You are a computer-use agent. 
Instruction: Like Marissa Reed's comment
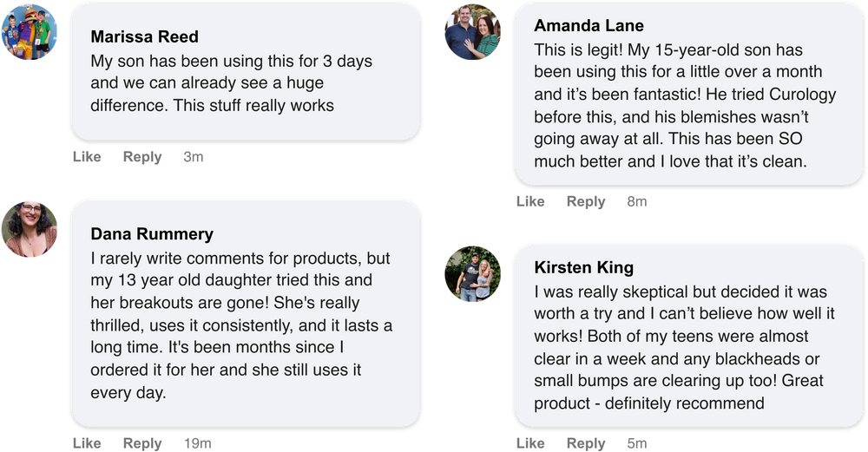[87, 157]
